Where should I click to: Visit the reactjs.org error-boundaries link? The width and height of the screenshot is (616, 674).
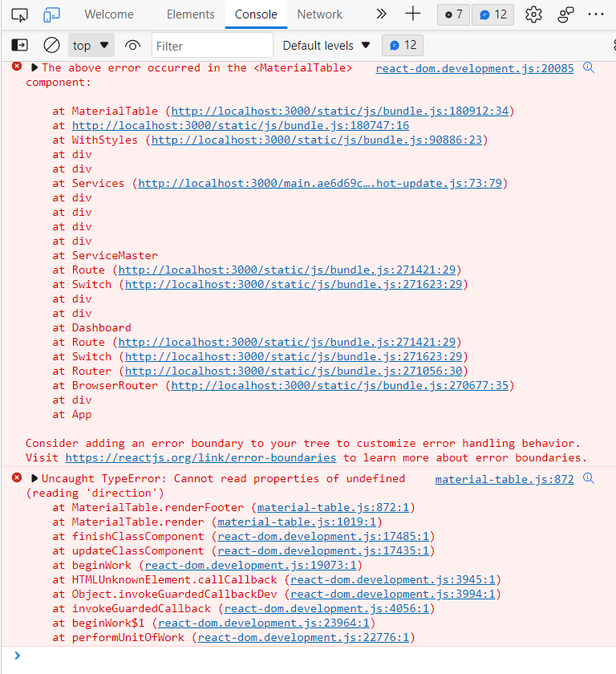pos(201,457)
